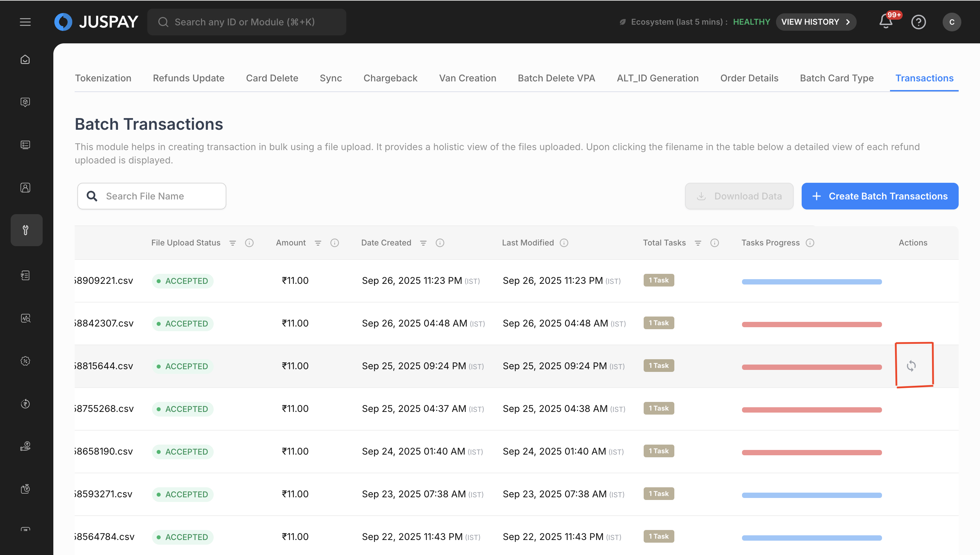Click the Search File Name field

(x=152, y=196)
